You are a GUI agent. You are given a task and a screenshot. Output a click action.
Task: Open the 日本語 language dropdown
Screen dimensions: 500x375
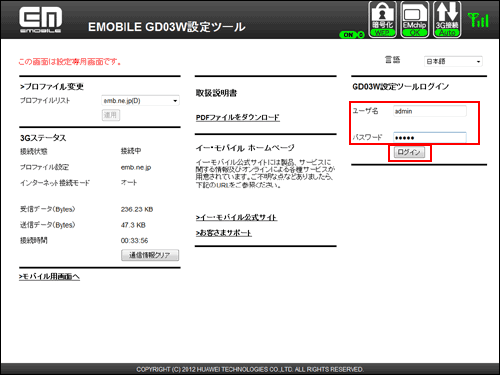click(x=453, y=61)
